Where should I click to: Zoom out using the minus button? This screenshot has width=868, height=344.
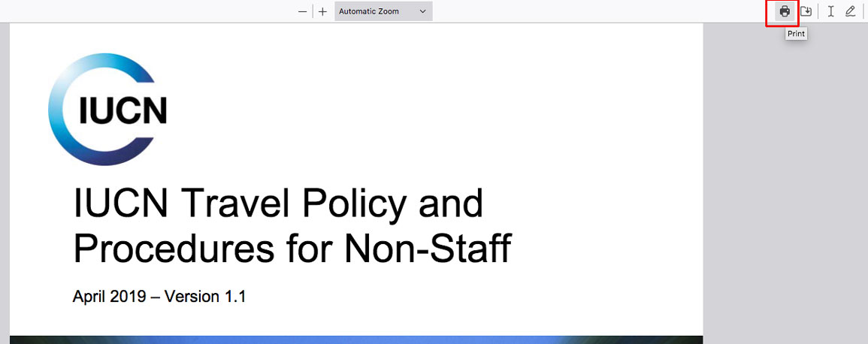pyautogui.click(x=302, y=11)
